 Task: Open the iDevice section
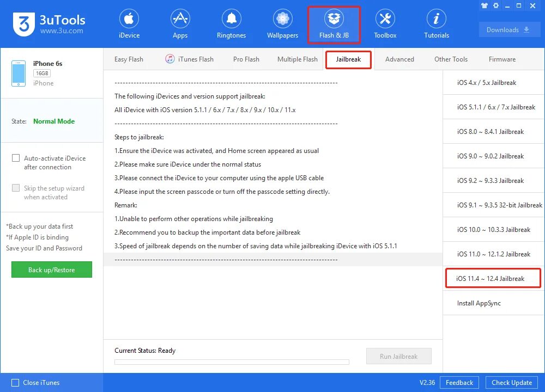(x=129, y=24)
